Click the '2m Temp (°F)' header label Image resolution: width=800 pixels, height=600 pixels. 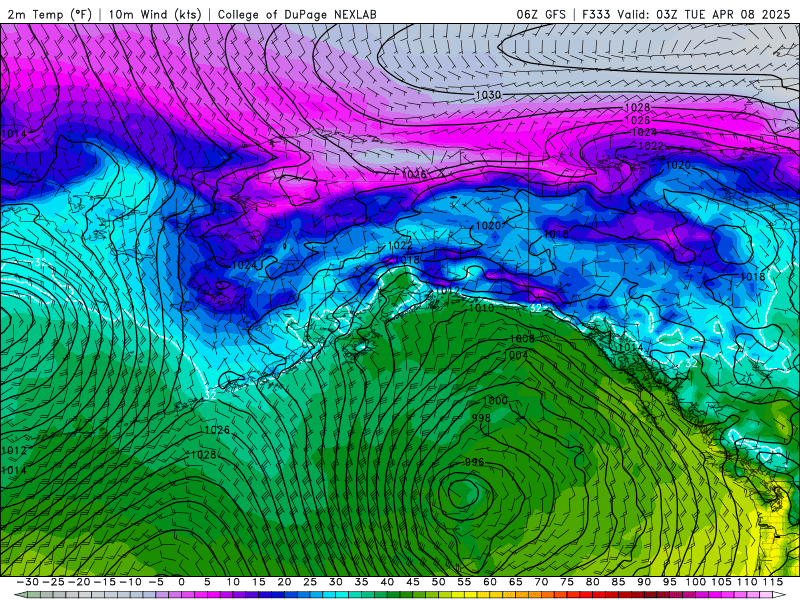tap(49, 14)
